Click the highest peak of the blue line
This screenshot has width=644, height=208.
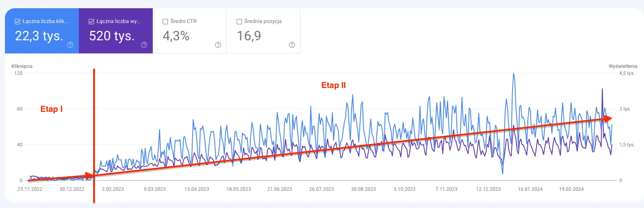513,74
